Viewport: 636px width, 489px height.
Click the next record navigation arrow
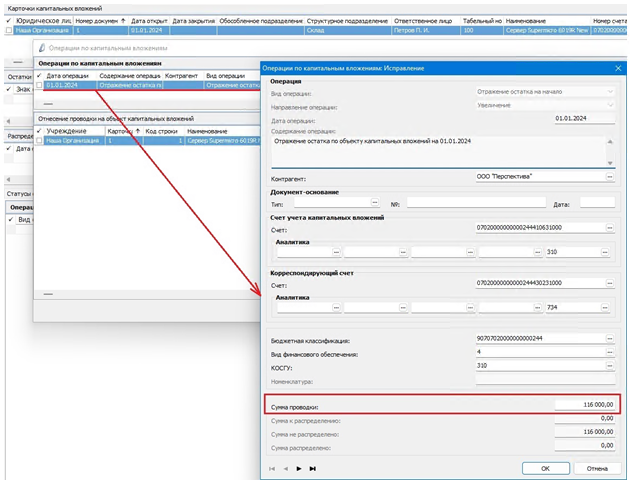click(298, 468)
